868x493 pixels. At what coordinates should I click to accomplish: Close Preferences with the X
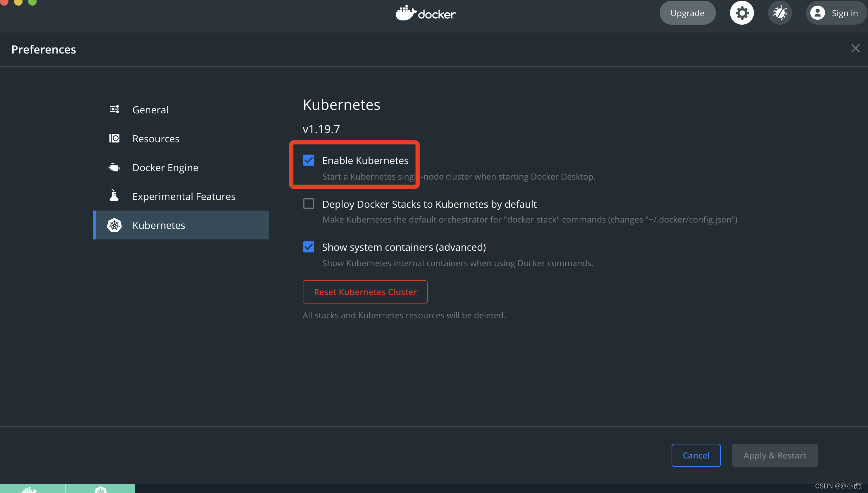pyautogui.click(x=855, y=48)
